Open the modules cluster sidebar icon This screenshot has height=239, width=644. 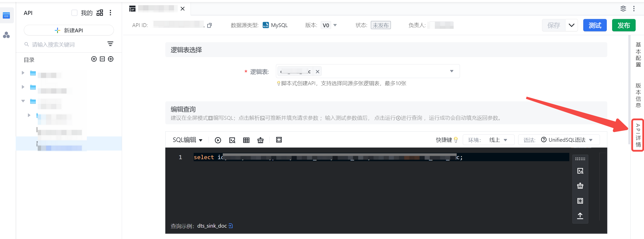tap(6, 35)
